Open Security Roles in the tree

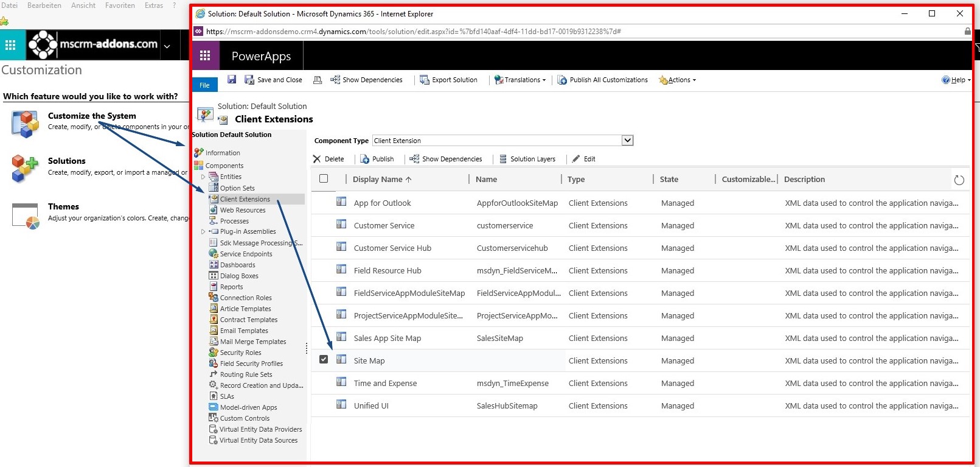click(240, 353)
